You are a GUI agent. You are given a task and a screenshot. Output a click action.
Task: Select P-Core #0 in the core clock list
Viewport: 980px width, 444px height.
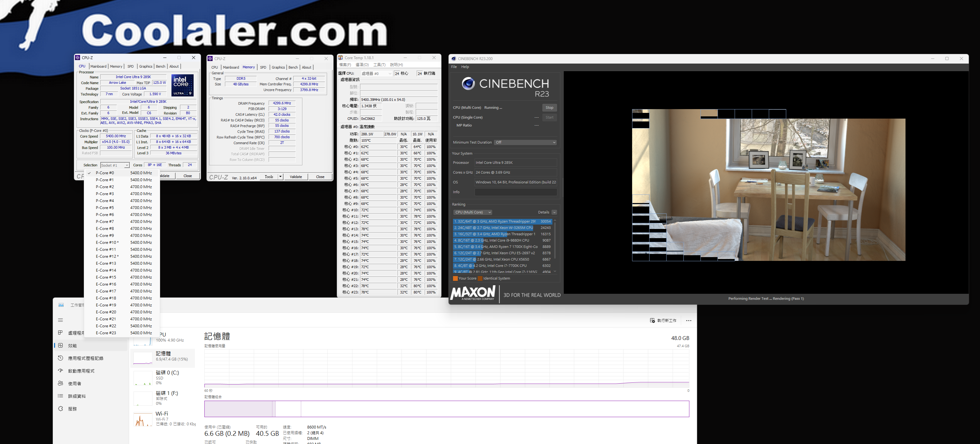[x=122, y=173]
